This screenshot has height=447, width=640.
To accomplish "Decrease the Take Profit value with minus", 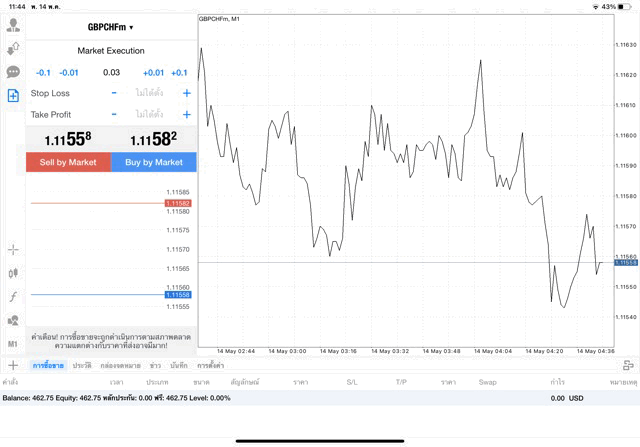I will click(114, 115).
